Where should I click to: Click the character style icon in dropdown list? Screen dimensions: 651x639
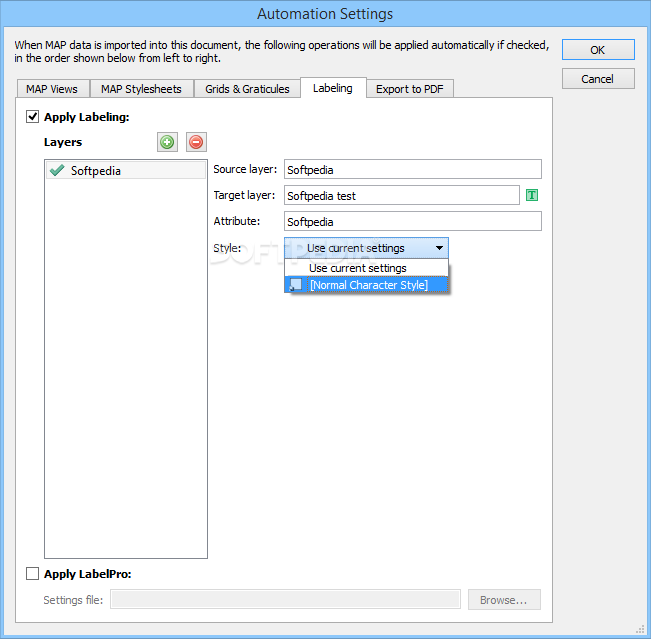tap(296, 285)
